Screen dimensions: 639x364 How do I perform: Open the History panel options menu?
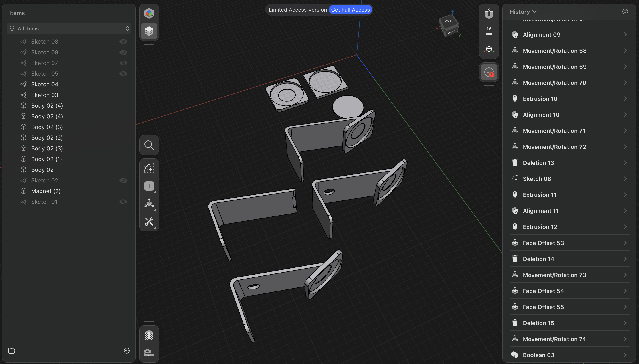tap(625, 12)
